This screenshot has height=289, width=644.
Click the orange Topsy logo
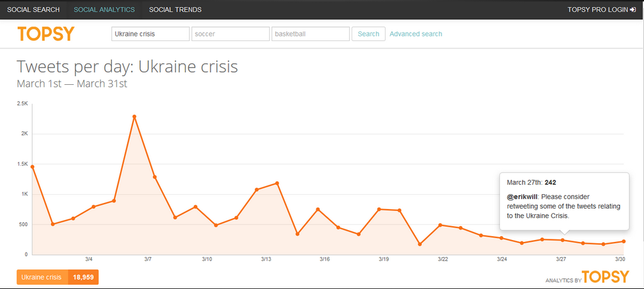pos(45,34)
